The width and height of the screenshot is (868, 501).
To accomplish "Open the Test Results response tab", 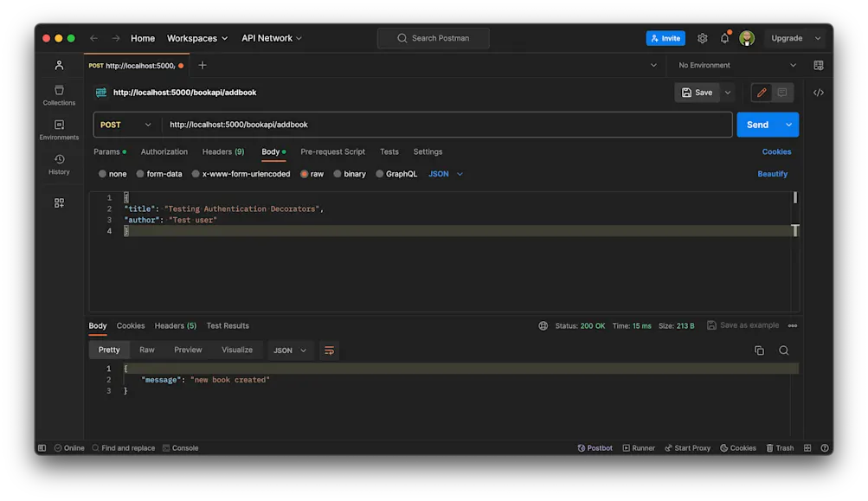I will pos(228,325).
